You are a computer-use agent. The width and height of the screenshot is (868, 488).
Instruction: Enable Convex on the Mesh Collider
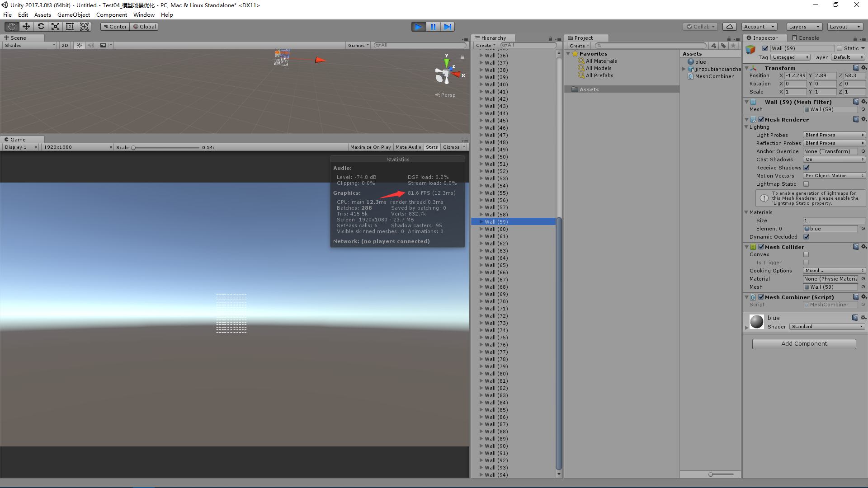pyautogui.click(x=807, y=254)
